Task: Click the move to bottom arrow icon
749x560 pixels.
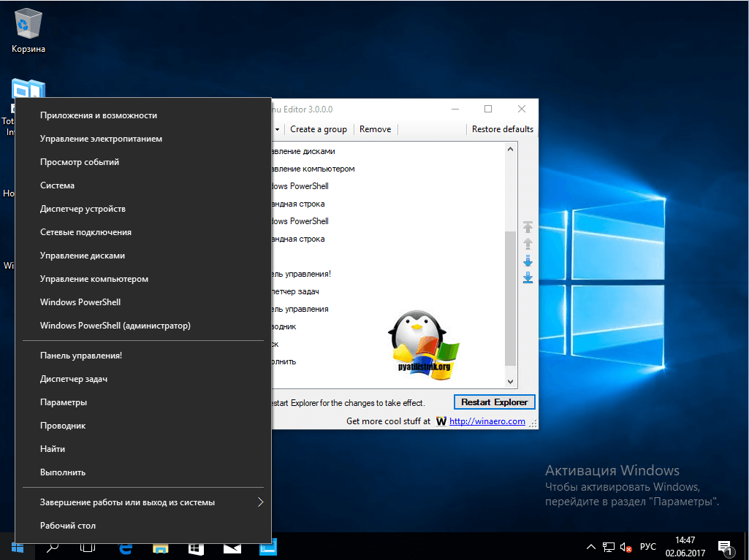Action: pos(528,277)
